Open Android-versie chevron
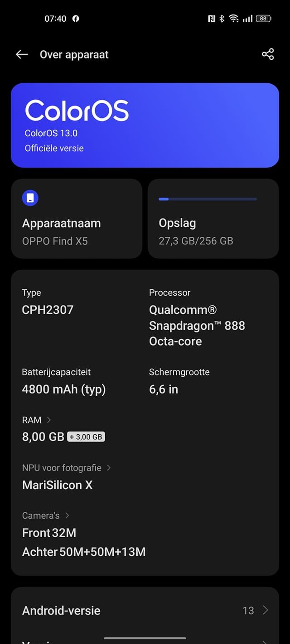290x644 pixels. [266, 610]
